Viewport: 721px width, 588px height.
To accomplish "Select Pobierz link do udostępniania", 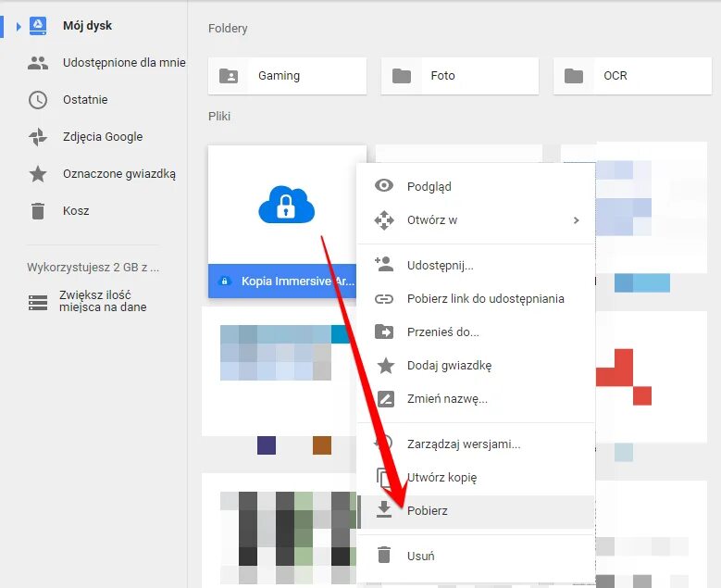I will [476, 298].
